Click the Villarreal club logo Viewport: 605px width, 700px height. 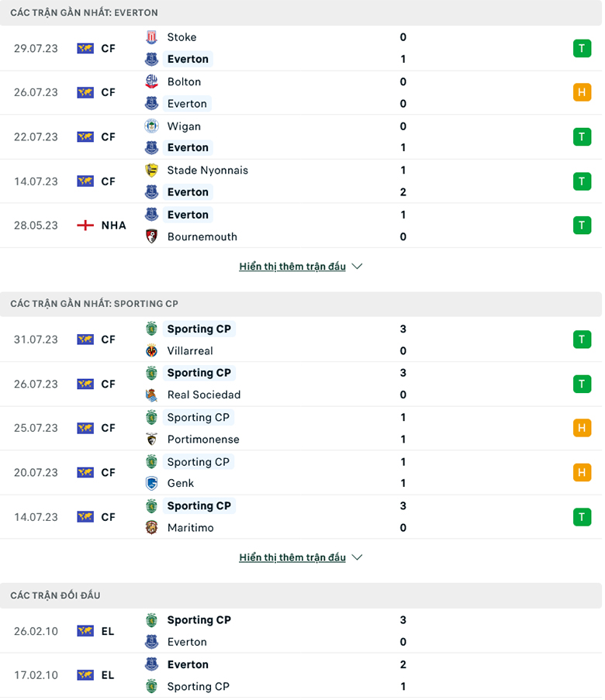pyautogui.click(x=152, y=350)
